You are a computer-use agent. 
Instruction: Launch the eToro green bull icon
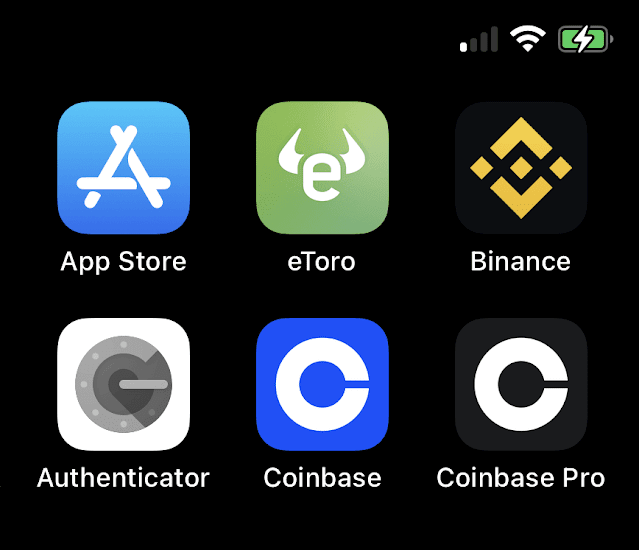pos(322,167)
